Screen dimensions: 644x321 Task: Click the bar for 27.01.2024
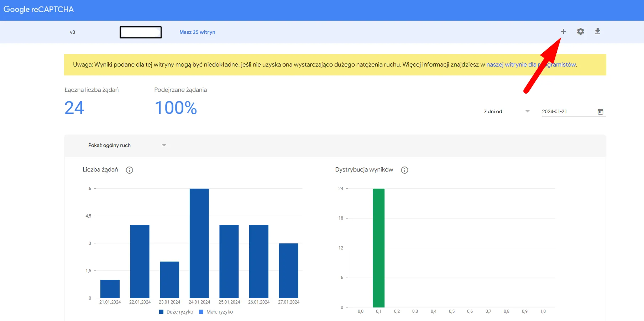pyautogui.click(x=289, y=270)
